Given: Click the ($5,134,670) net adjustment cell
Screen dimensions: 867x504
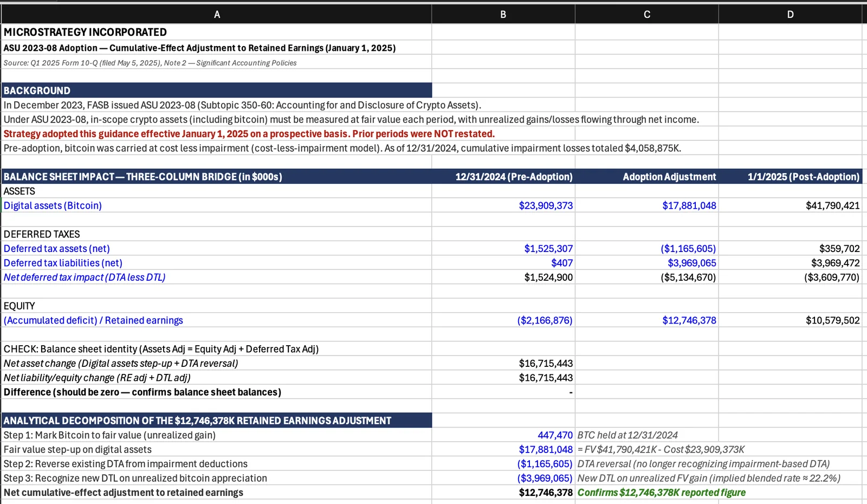Looking at the screenshot, I should point(647,277).
